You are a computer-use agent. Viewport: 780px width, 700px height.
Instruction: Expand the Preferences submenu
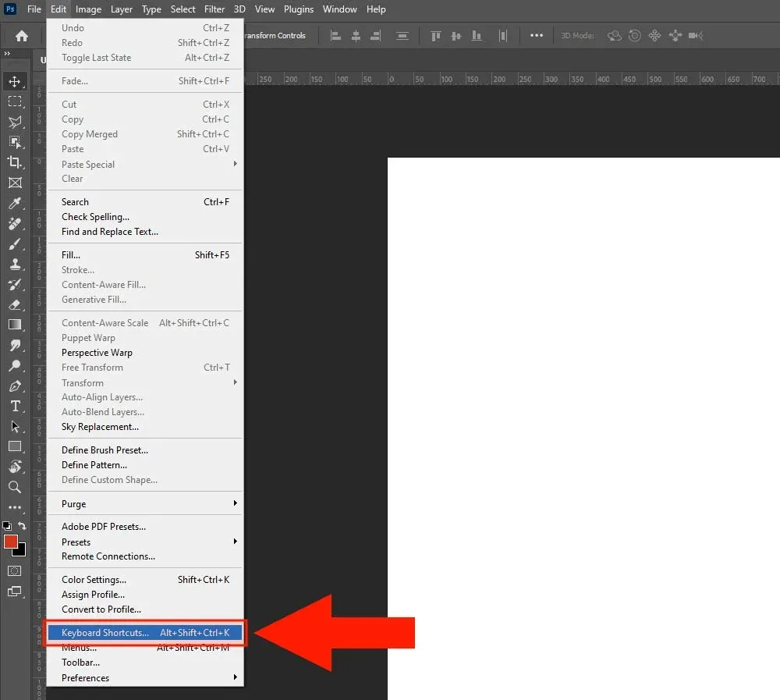(145, 678)
